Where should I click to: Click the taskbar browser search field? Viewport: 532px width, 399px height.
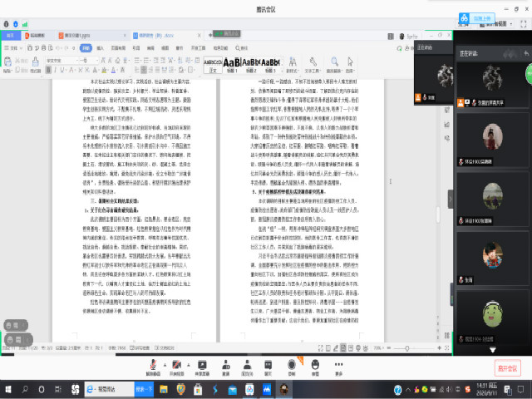pyautogui.click(x=109, y=389)
